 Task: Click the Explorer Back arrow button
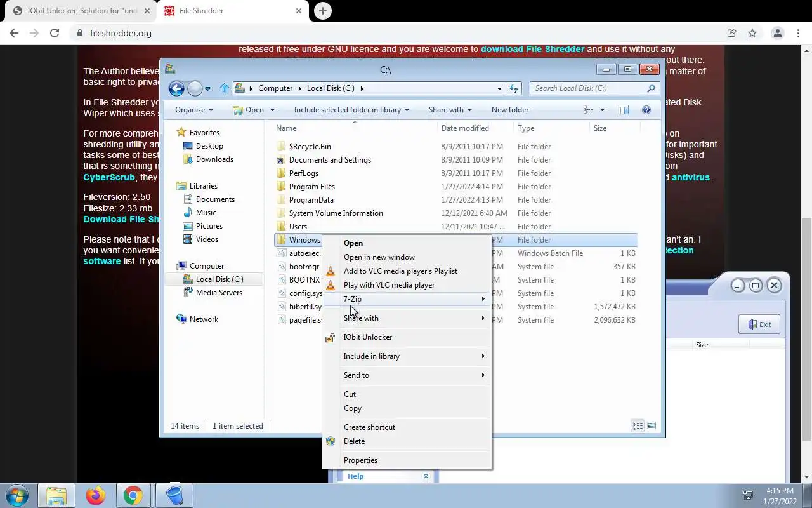tap(176, 88)
